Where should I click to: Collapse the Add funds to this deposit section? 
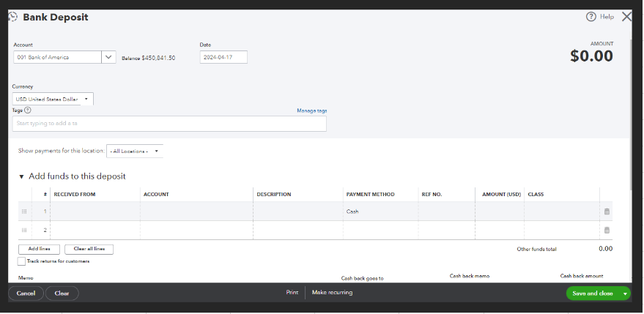pyautogui.click(x=21, y=177)
